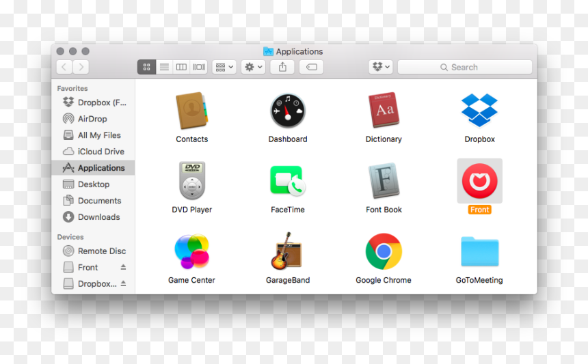588x364 pixels.
Task: Switch to icon view
Action: click(x=146, y=67)
